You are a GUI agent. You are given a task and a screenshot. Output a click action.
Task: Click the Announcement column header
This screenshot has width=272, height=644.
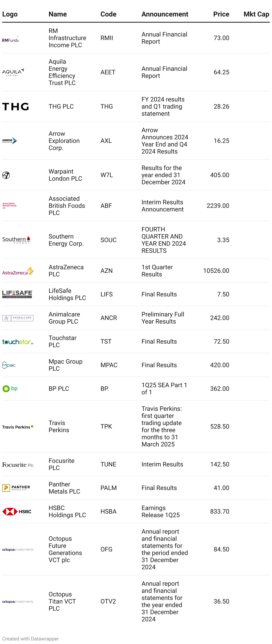pos(165,14)
